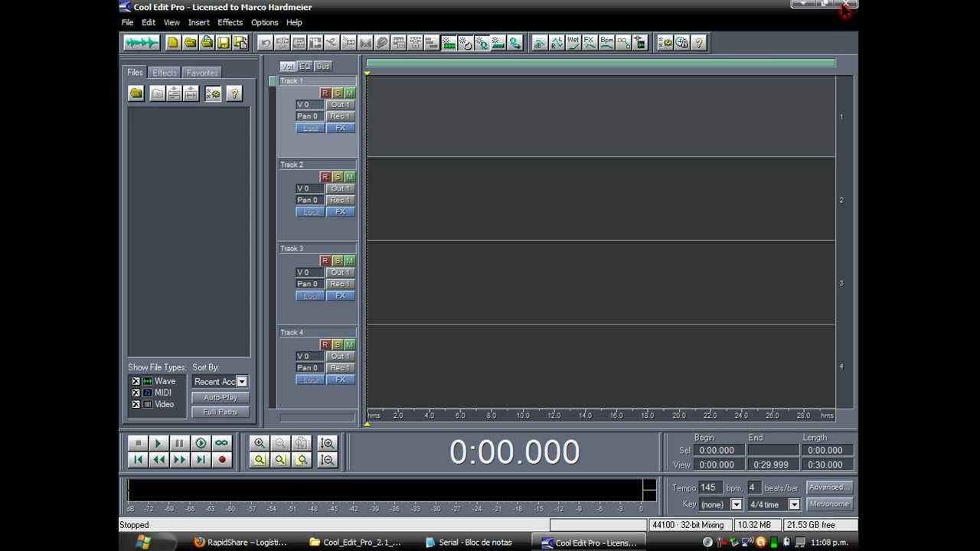The width and height of the screenshot is (980, 551).
Task: Click the Stop button in transport
Action: (x=138, y=443)
